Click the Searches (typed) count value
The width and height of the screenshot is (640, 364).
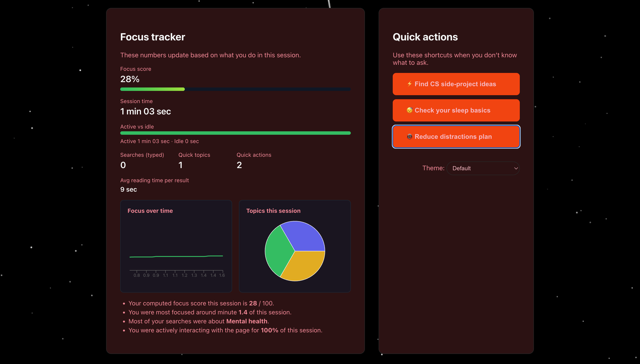[123, 165]
